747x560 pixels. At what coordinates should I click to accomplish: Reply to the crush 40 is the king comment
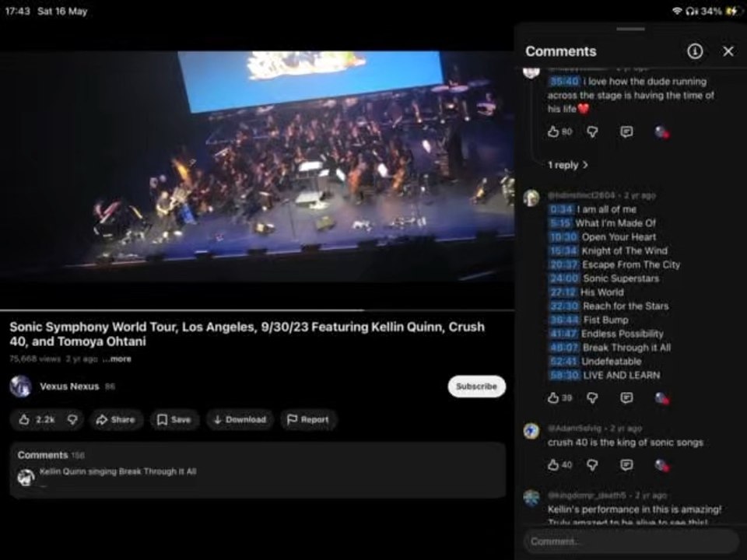click(626, 465)
